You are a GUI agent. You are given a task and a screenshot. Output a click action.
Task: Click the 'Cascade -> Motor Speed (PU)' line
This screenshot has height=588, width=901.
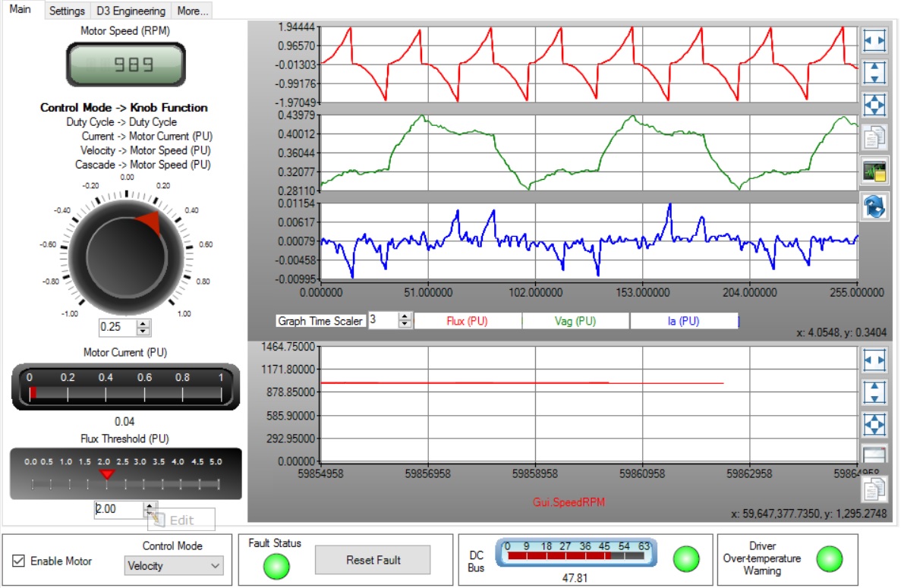click(143, 165)
